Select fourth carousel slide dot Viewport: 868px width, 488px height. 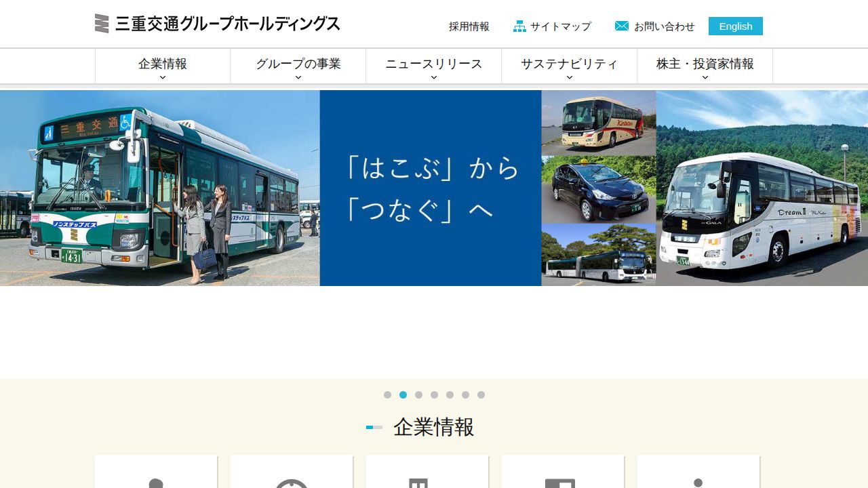[434, 395]
